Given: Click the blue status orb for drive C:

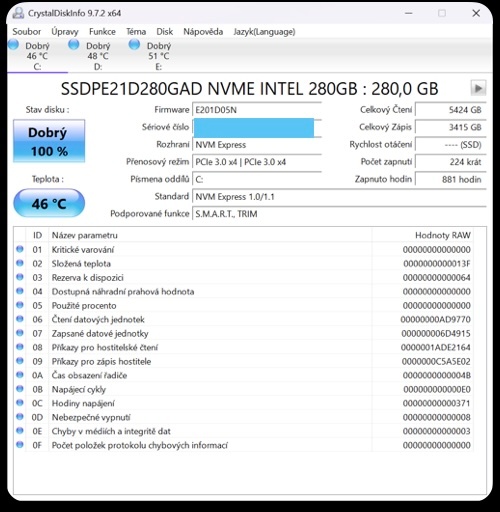Looking at the screenshot, I should click(x=13, y=44).
